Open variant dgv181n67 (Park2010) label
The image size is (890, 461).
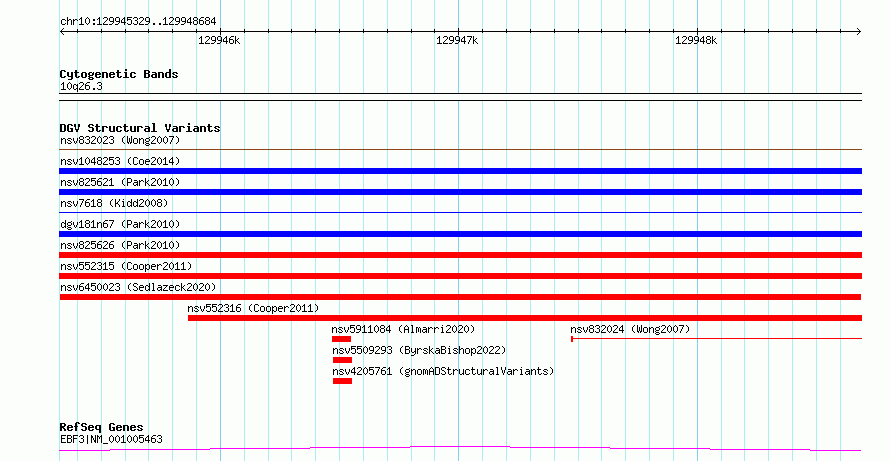pos(120,224)
